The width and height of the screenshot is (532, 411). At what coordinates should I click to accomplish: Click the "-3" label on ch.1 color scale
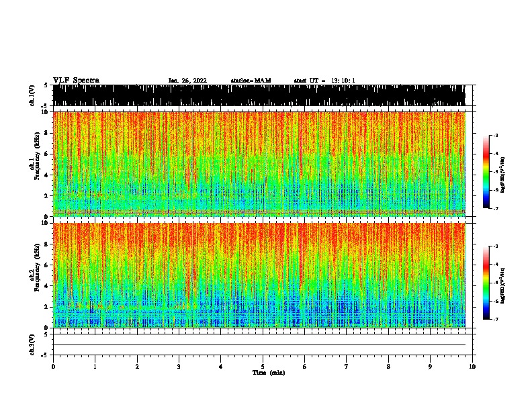coord(496,135)
